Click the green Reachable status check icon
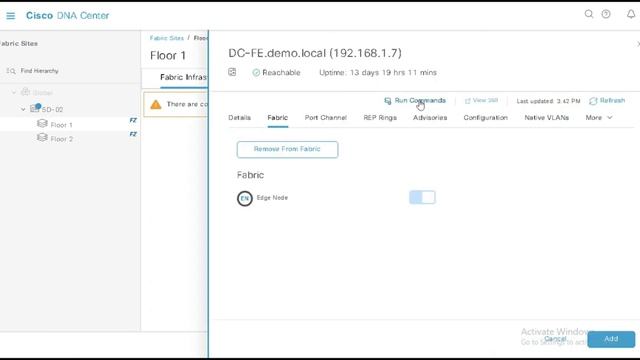This screenshot has width=640, height=360. click(x=256, y=73)
